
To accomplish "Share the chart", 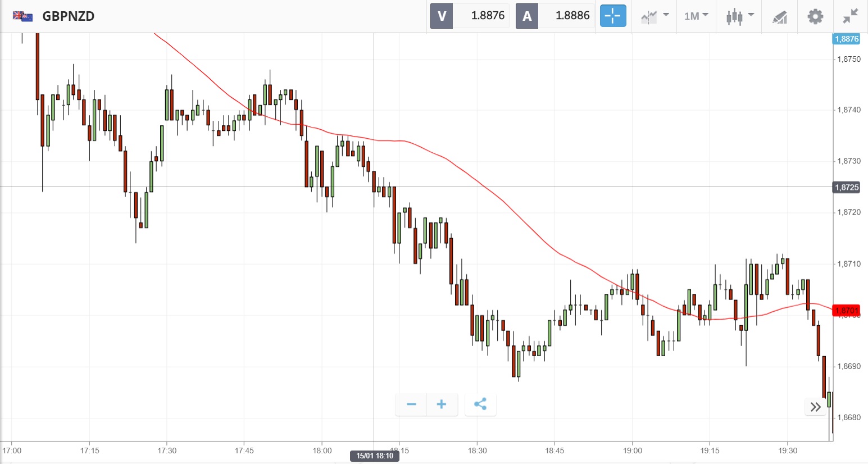I will coord(480,404).
